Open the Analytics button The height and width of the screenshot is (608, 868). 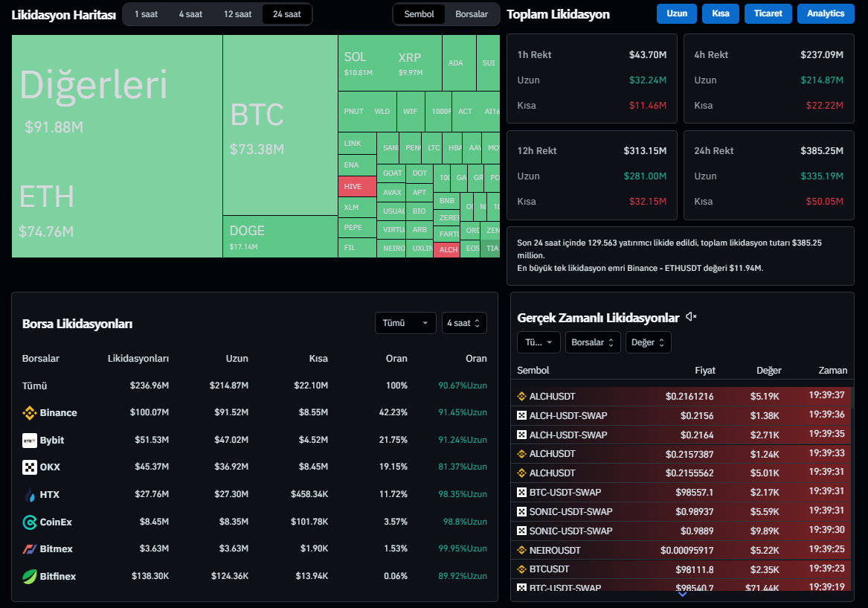point(826,14)
